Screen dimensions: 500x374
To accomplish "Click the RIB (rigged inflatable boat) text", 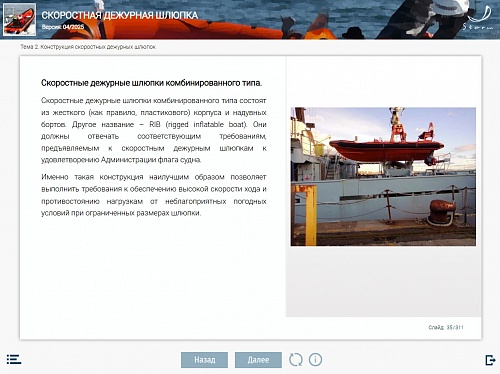I will (x=198, y=124).
